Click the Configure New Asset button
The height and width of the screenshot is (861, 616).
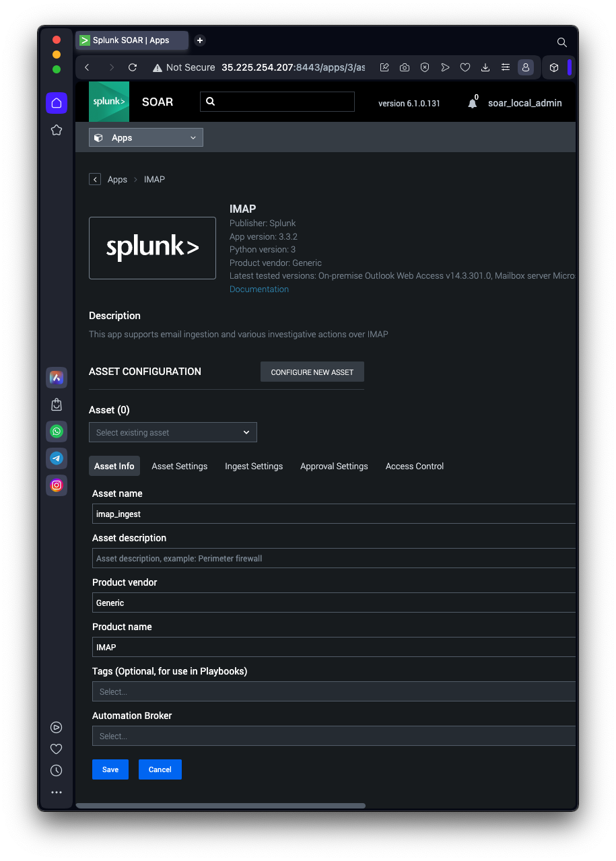(312, 372)
